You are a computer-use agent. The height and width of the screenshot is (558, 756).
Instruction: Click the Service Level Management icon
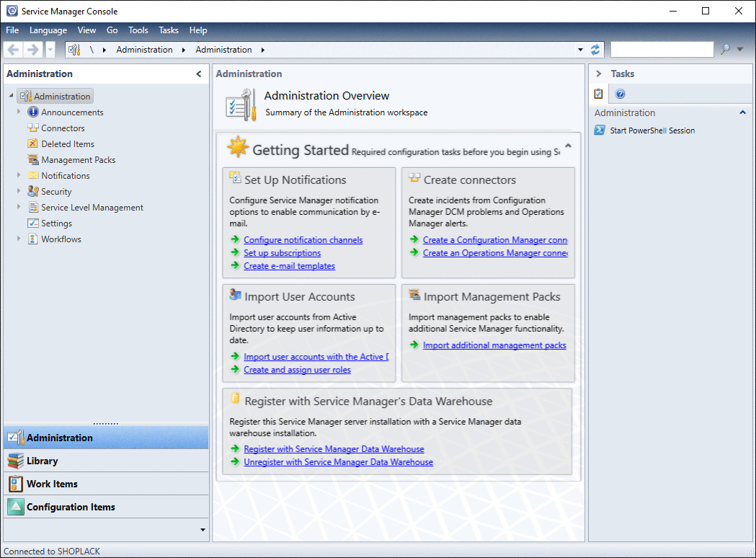coord(32,208)
